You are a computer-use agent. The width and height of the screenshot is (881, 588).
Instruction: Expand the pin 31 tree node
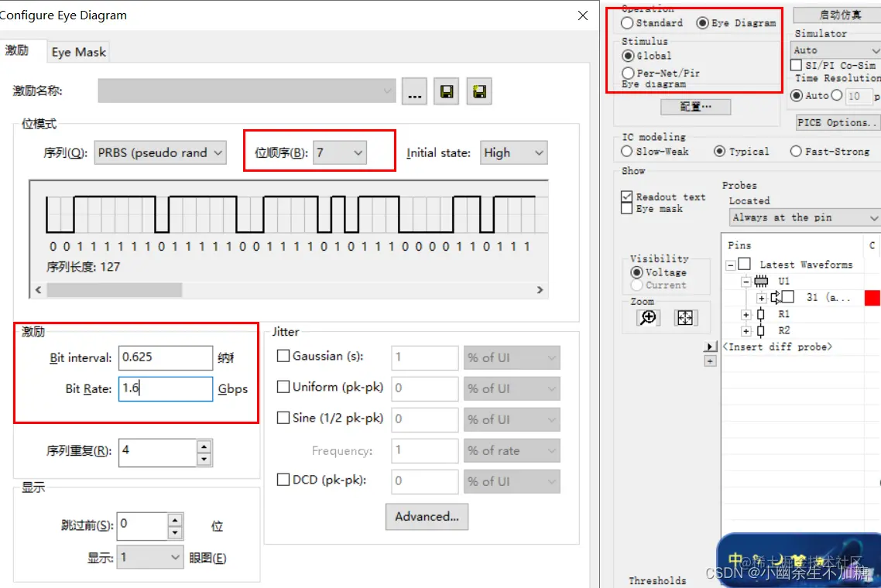pyautogui.click(x=761, y=298)
